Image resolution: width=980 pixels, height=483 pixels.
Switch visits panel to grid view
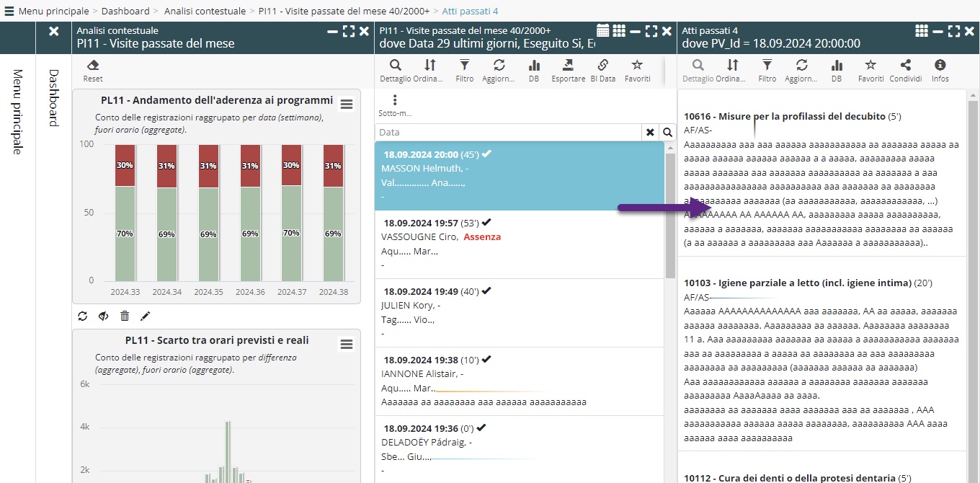click(619, 31)
